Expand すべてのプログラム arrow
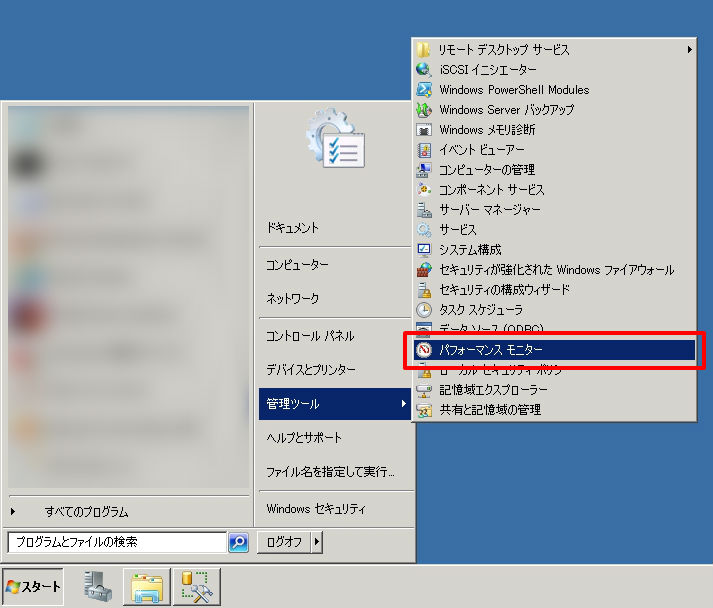This screenshot has height=608, width=713. pyautogui.click(x=13, y=512)
